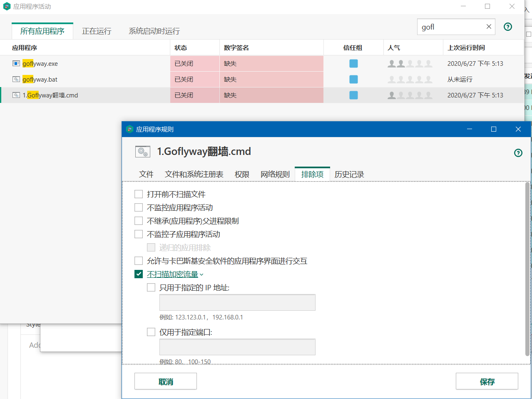
Task: Select 1.Goflyway翻墙.cmd in the list
Action: click(x=50, y=95)
